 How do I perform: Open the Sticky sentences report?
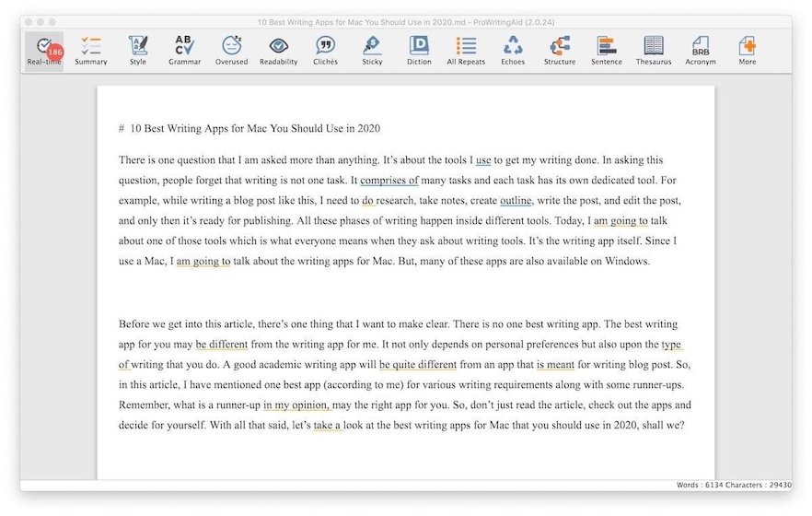pyautogui.click(x=372, y=50)
